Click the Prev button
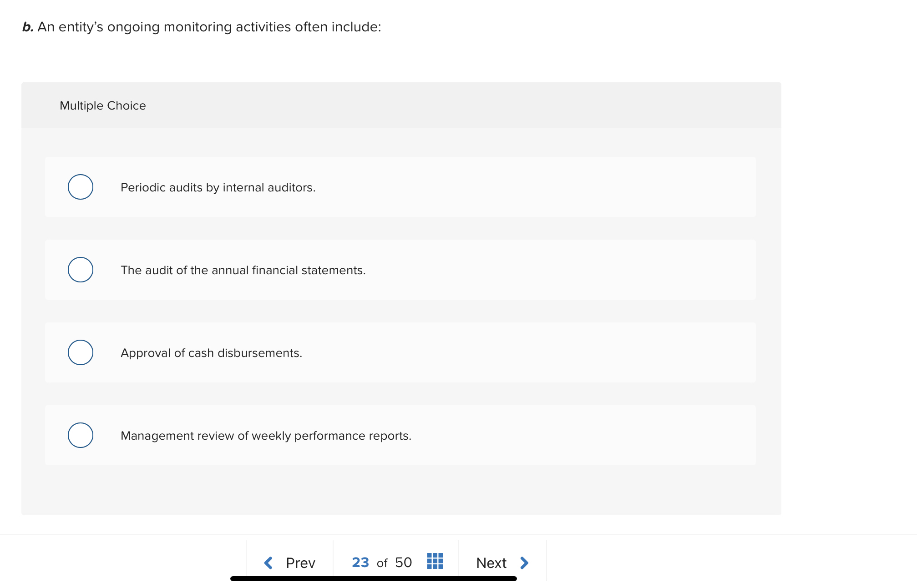This screenshot has width=917, height=588. tap(300, 563)
